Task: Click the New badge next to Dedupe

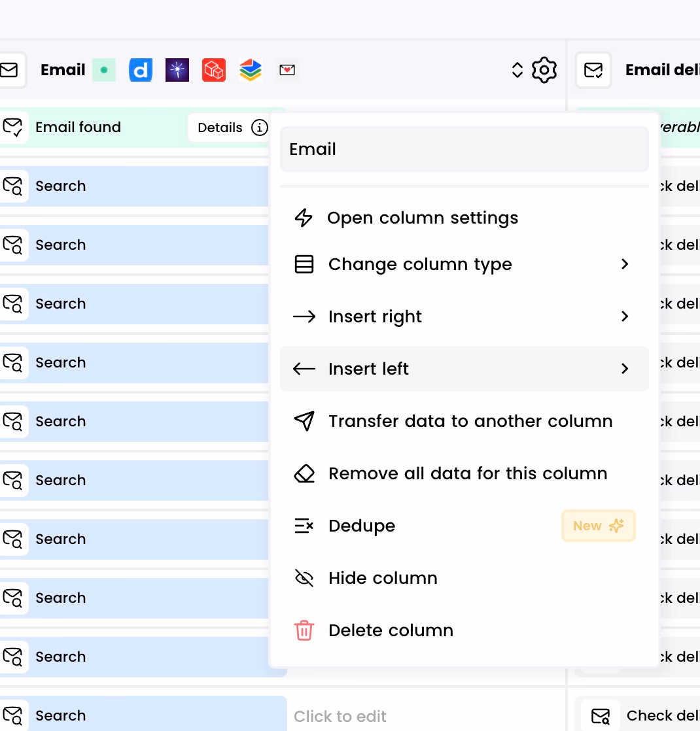Action: pyautogui.click(x=599, y=526)
